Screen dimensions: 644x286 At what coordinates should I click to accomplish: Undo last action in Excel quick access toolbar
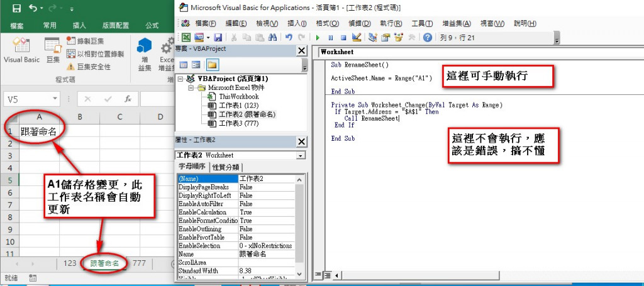pyautogui.click(x=34, y=8)
